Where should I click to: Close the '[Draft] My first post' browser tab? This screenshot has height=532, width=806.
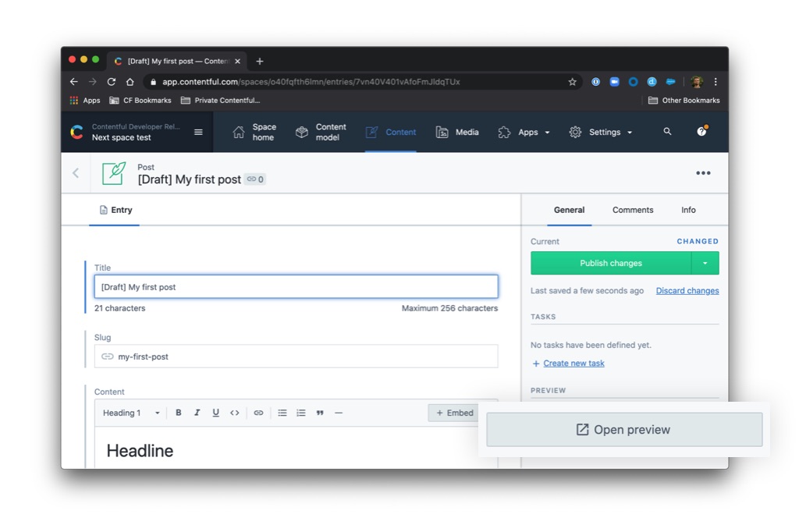[237, 61]
